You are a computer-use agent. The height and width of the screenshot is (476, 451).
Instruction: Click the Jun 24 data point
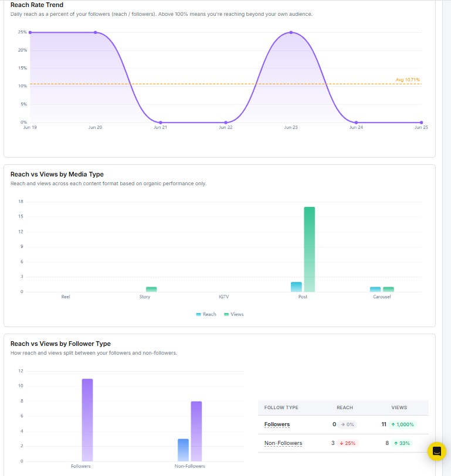(x=356, y=123)
